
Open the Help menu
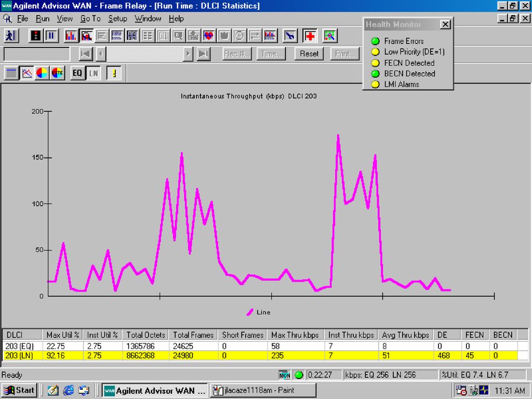pyautogui.click(x=176, y=19)
